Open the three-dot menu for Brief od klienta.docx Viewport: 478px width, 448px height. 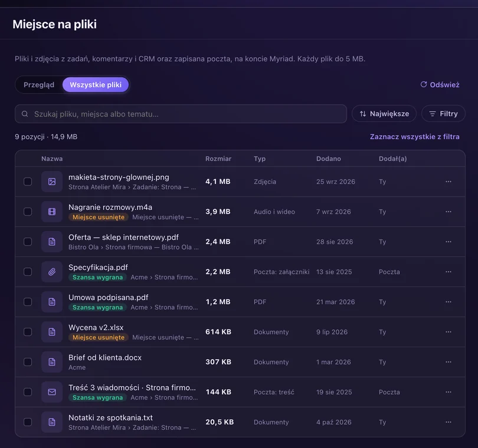[448, 362]
